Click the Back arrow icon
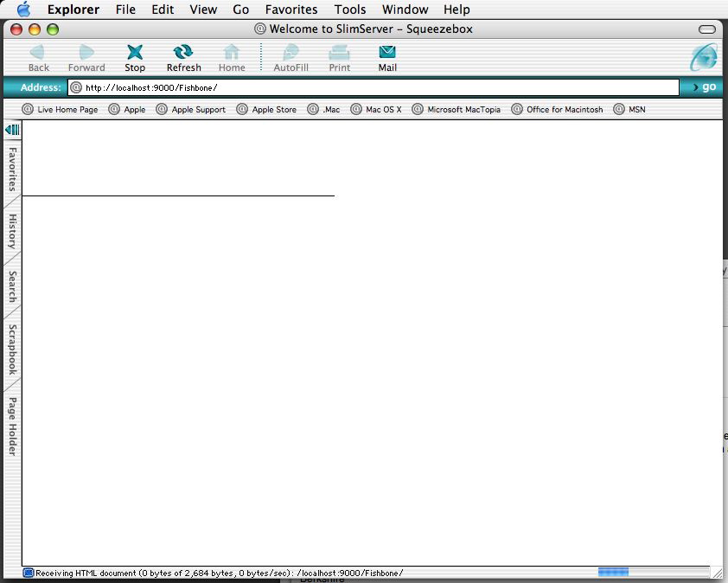This screenshot has width=728, height=583. click(x=39, y=54)
